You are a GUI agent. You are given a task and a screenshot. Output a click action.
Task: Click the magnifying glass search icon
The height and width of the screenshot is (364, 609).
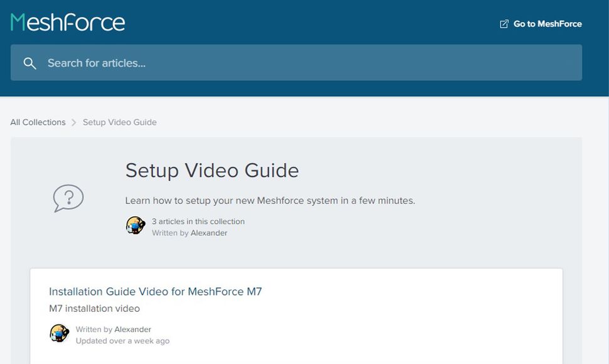point(30,63)
